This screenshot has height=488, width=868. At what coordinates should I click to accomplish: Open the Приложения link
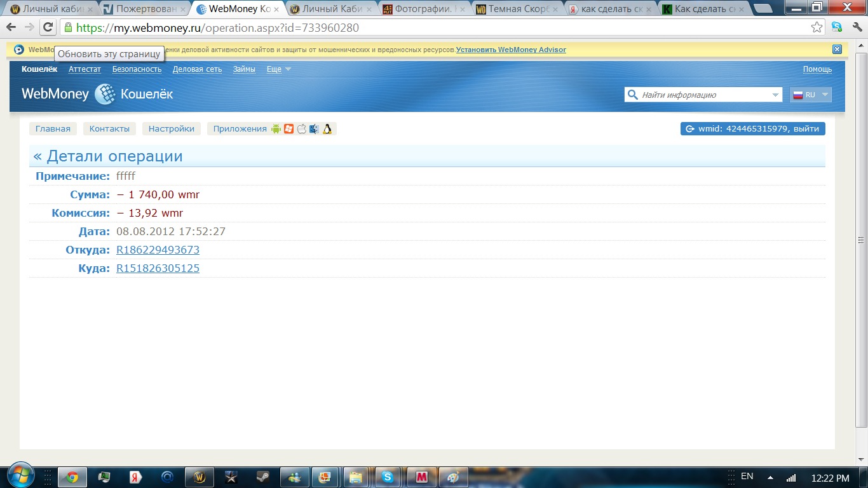click(x=240, y=128)
